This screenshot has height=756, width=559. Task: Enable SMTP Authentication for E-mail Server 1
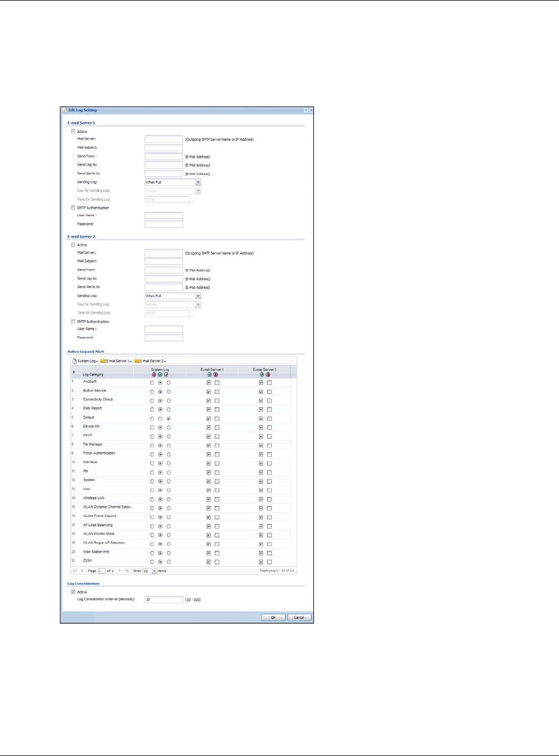click(x=73, y=208)
